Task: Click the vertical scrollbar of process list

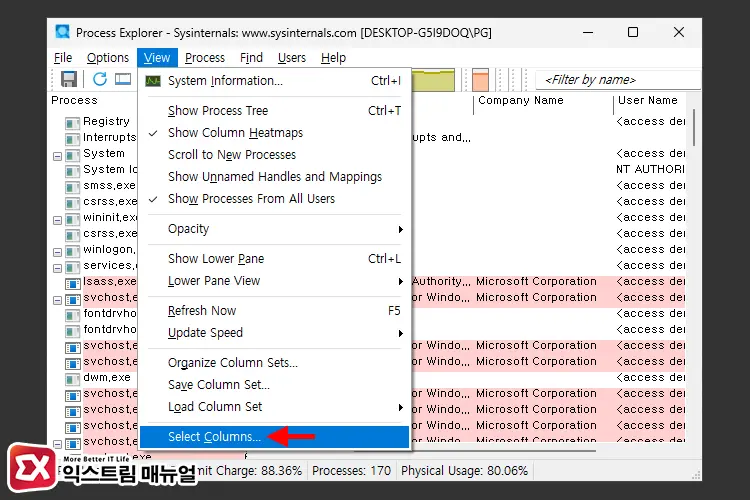Action: click(694, 128)
